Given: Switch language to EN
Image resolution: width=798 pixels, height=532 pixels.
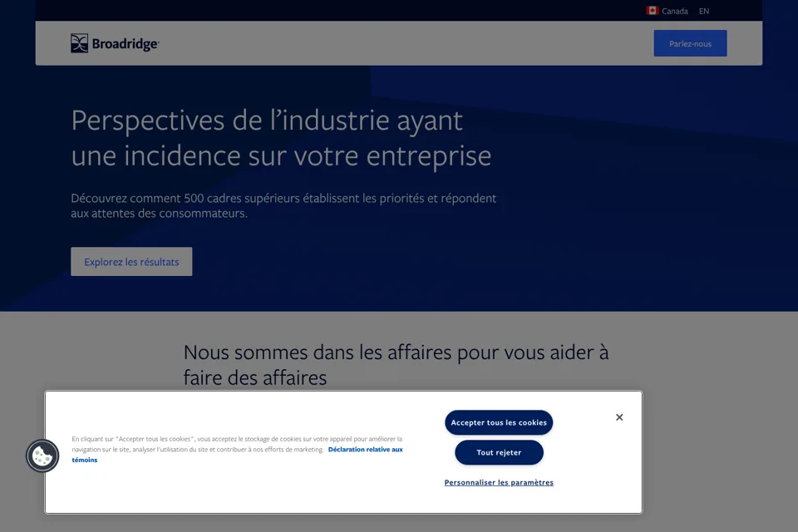Looking at the screenshot, I should tap(704, 11).
